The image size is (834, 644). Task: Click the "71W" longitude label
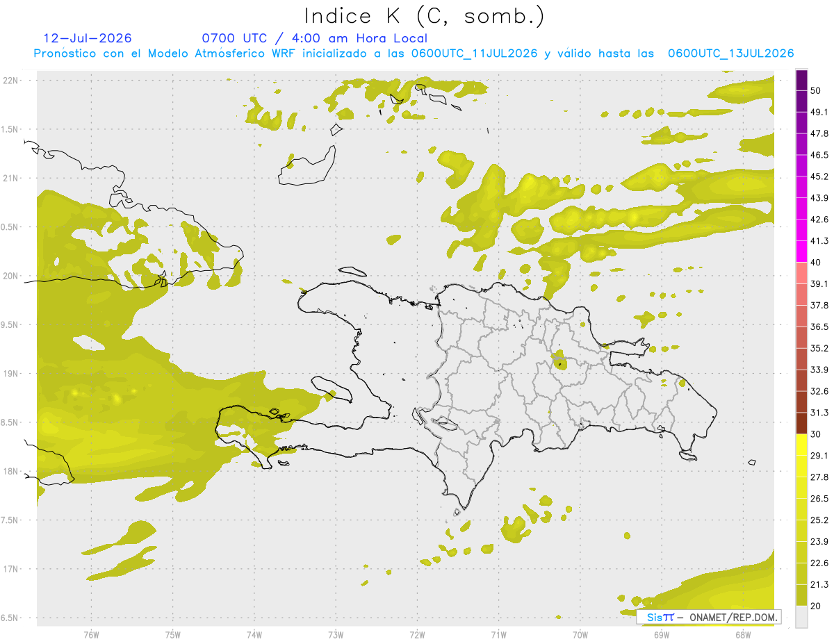498,634
